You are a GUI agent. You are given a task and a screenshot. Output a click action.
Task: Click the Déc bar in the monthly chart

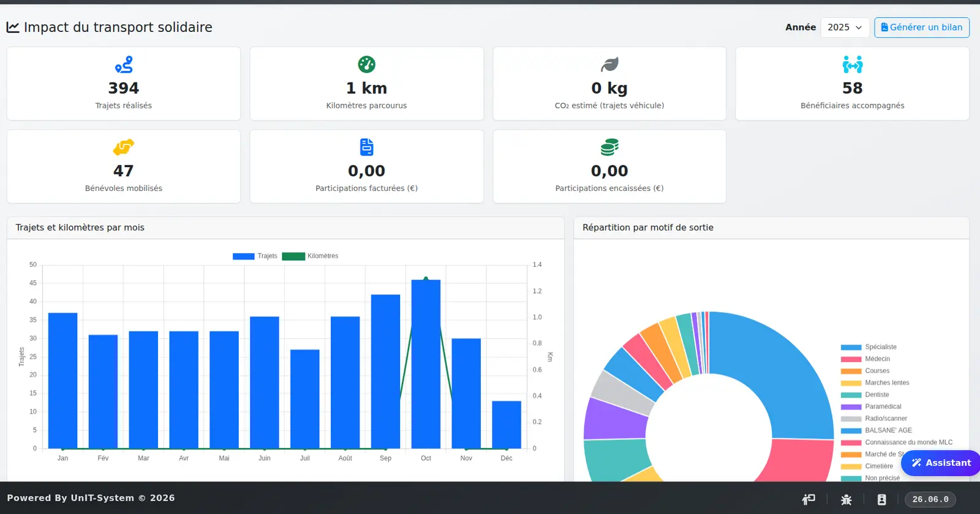click(507, 425)
